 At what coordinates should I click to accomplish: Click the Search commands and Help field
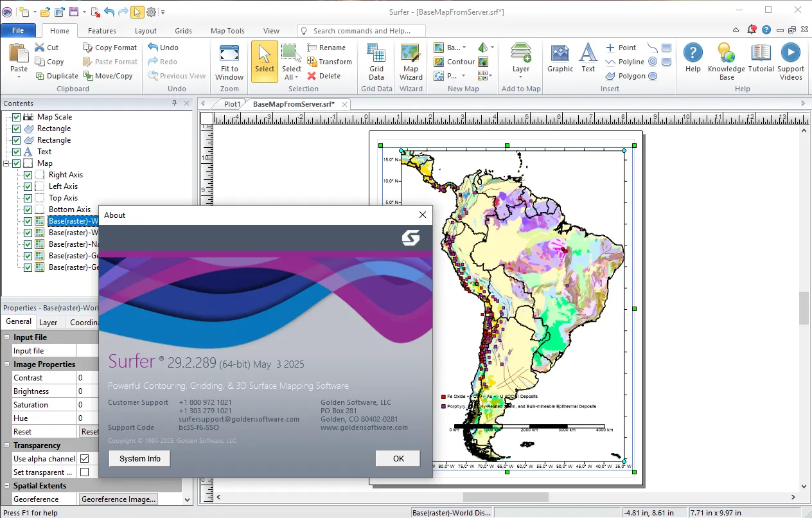click(x=363, y=30)
